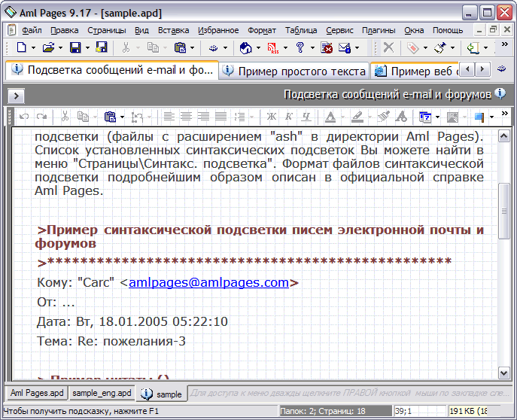
Task: Click the pushpin icon in toolbar
Action: click(440, 47)
